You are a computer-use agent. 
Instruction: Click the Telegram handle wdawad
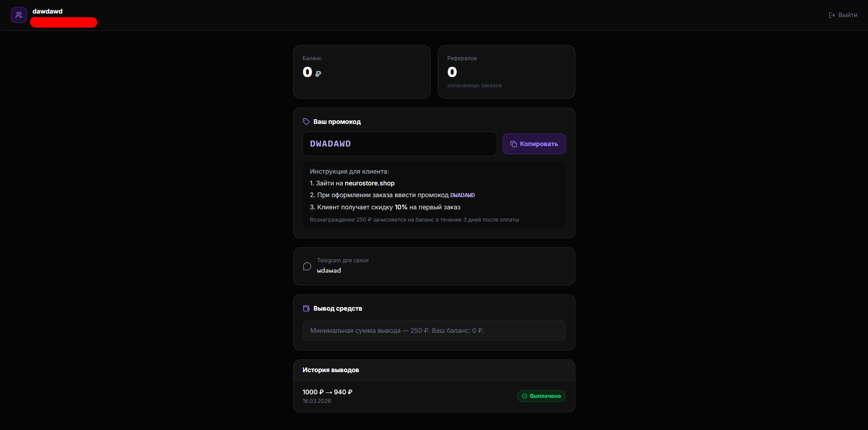(x=329, y=270)
